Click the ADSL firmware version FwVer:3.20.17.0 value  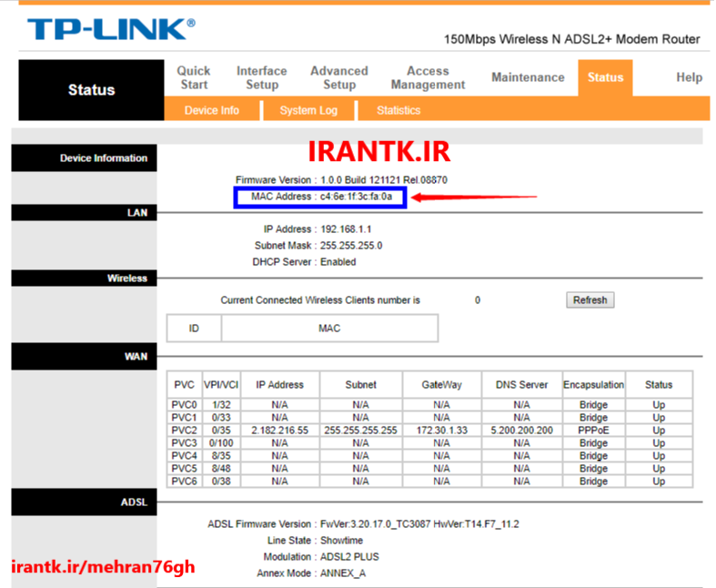pyautogui.click(x=419, y=524)
